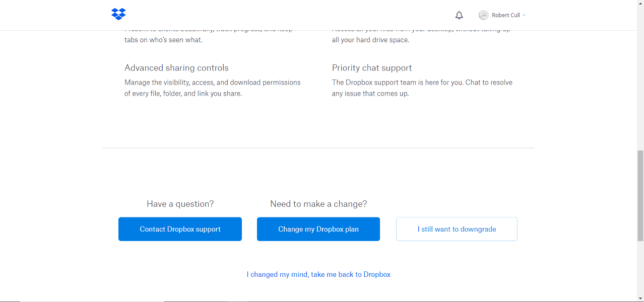
Task: Access the header navigation bar area
Action: tap(322, 15)
